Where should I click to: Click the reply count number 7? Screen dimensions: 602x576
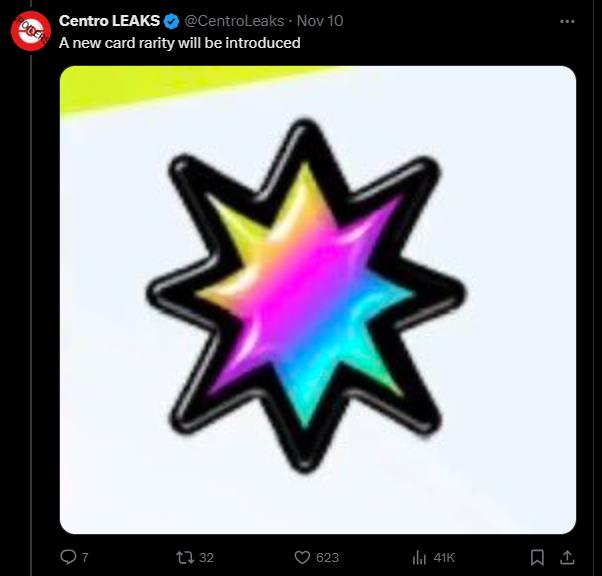click(x=85, y=557)
